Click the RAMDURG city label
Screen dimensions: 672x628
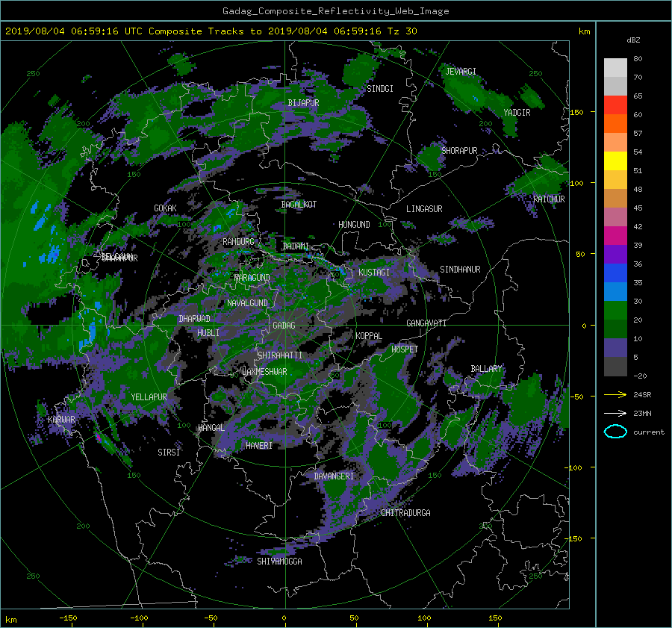pyautogui.click(x=238, y=242)
